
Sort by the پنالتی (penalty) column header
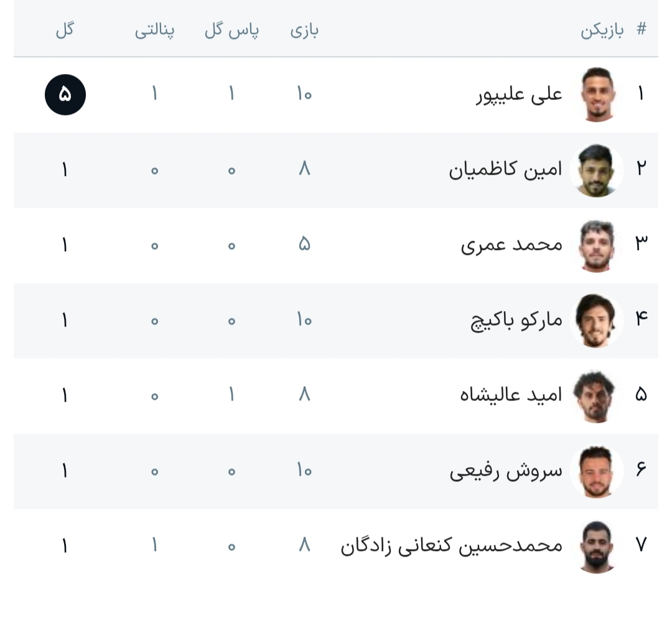154,30
